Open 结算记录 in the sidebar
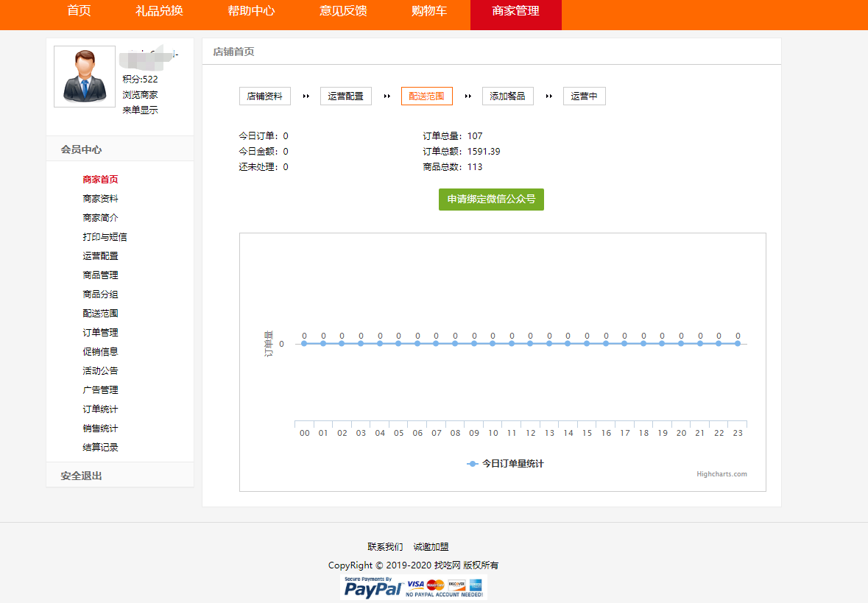The height and width of the screenshot is (603, 868). (100, 448)
